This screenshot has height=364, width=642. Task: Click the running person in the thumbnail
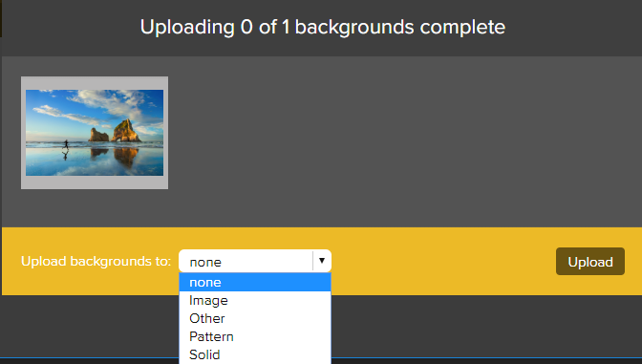pos(66,144)
